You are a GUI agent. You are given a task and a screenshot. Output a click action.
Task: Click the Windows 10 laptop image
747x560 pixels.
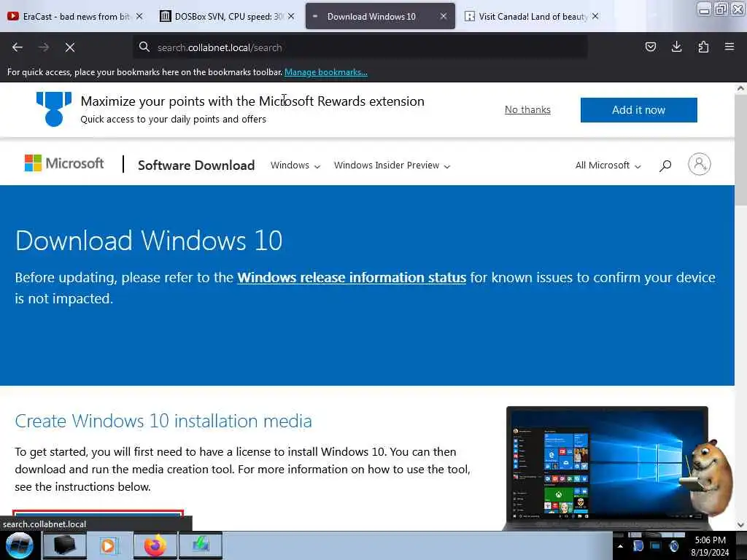[607, 468]
